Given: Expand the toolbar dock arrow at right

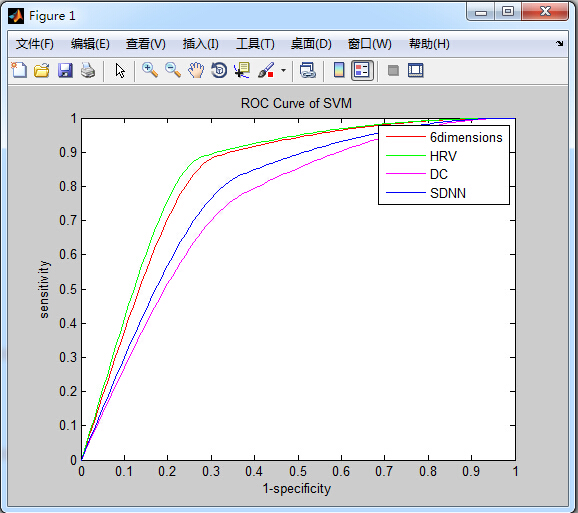Looking at the screenshot, I should (x=560, y=43).
